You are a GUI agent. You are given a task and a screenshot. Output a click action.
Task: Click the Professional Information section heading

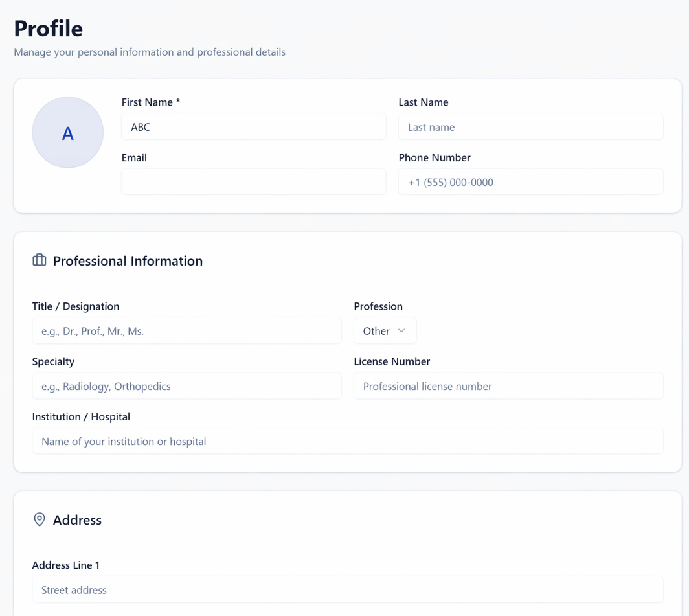pyautogui.click(x=126, y=260)
